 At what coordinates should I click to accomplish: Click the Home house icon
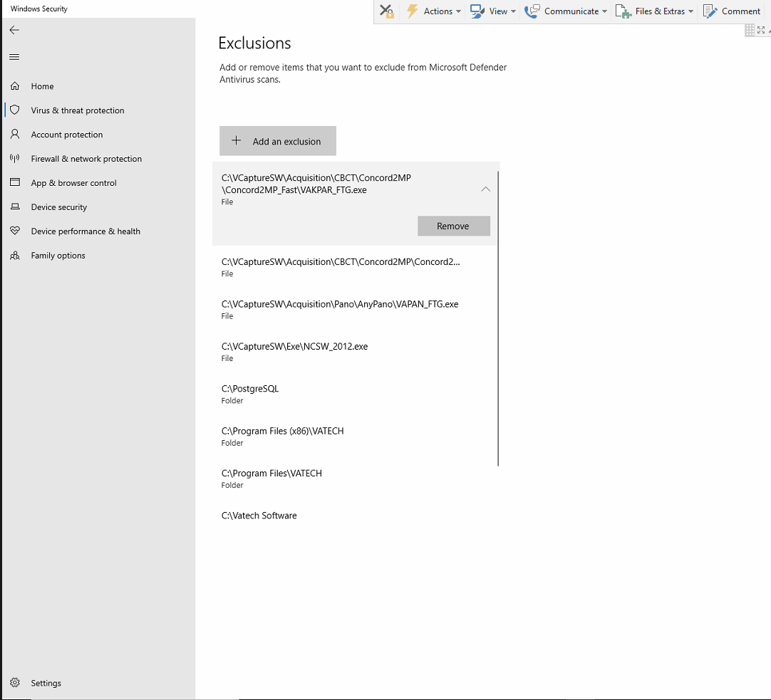(x=15, y=86)
